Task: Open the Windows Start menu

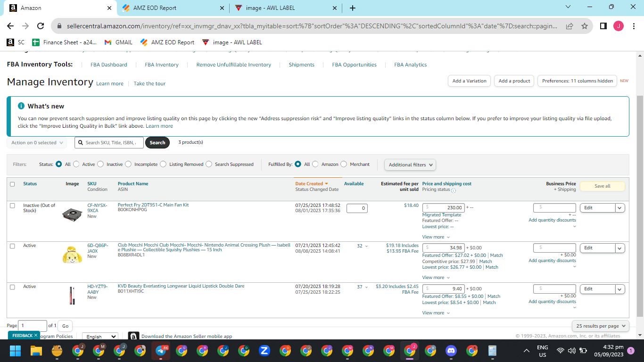Action: click(16, 351)
